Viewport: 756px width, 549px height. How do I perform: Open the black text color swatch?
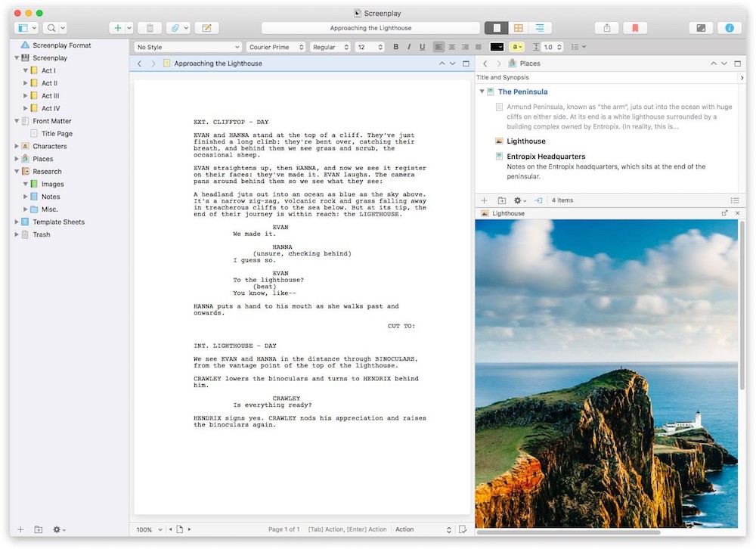pos(497,47)
